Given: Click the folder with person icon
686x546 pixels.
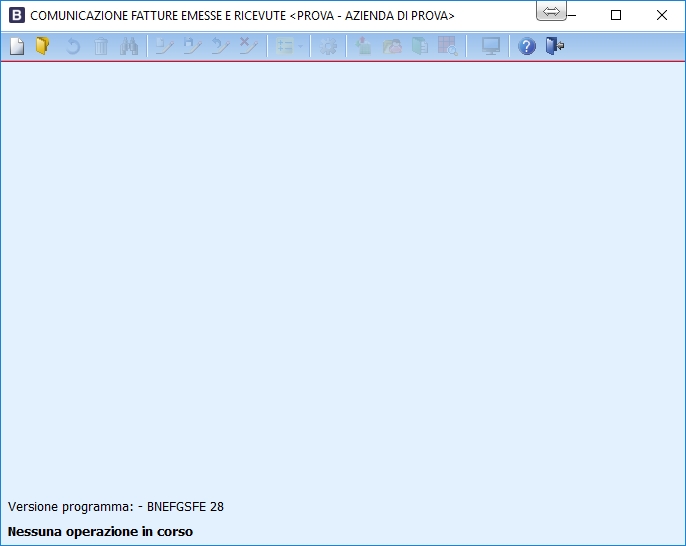Looking at the screenshot, I should [392, 46].
